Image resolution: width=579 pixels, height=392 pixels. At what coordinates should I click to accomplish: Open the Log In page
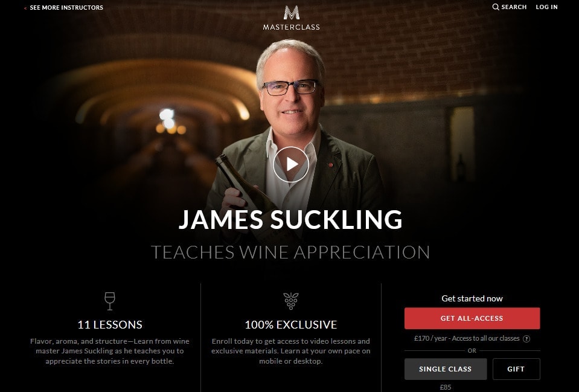[546, 7]
